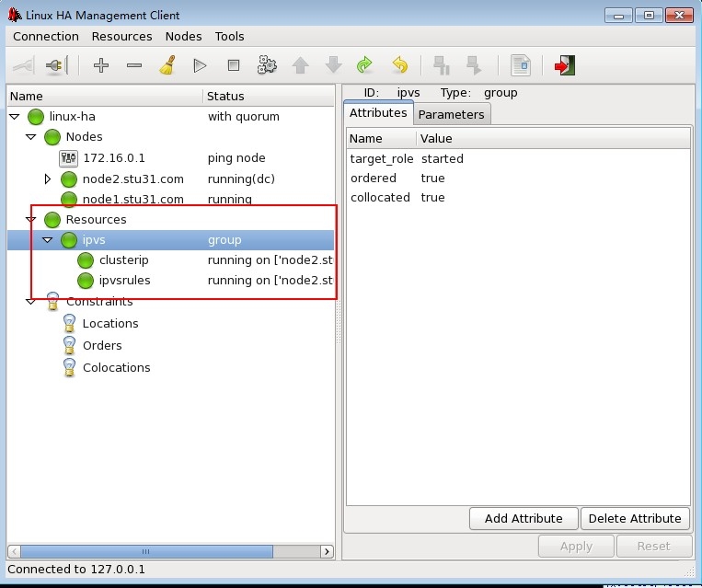
Task: Select the clusterip resource row
Action: tap(170, 260)
